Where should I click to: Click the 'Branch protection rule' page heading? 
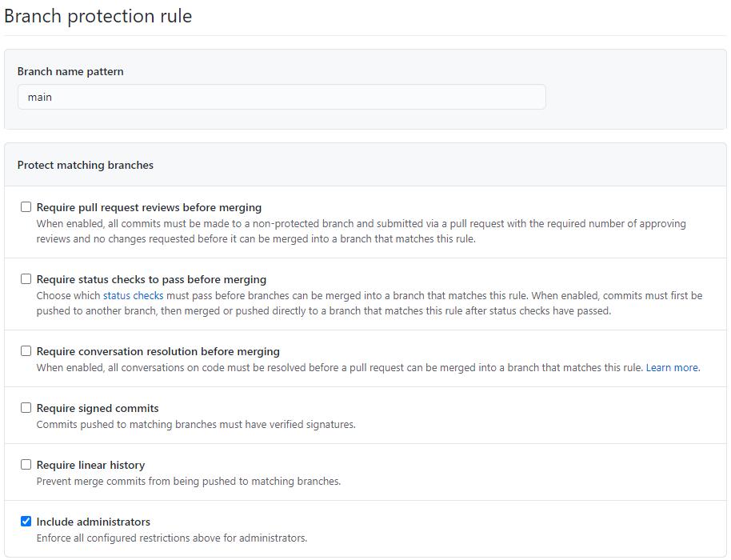98,16
